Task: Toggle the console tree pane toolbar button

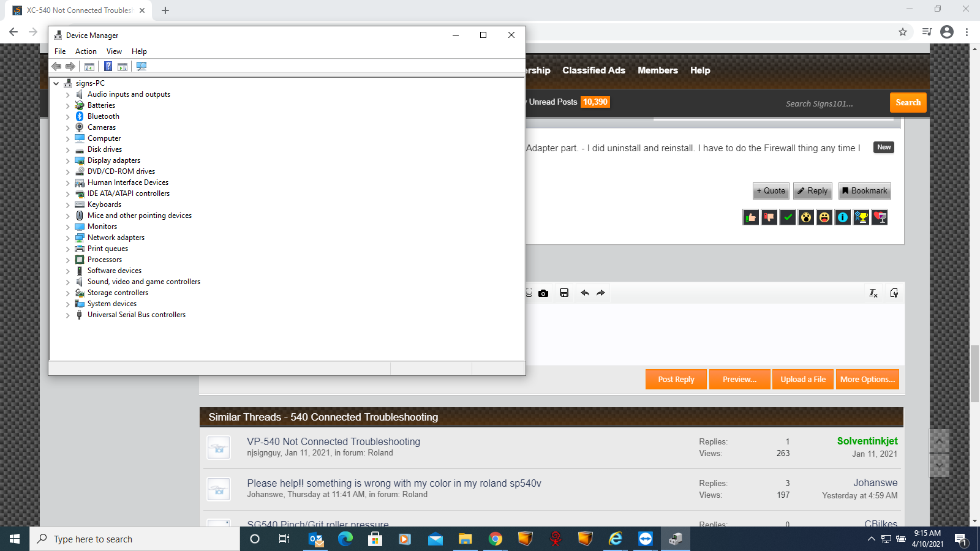Action: coord(89,66)
